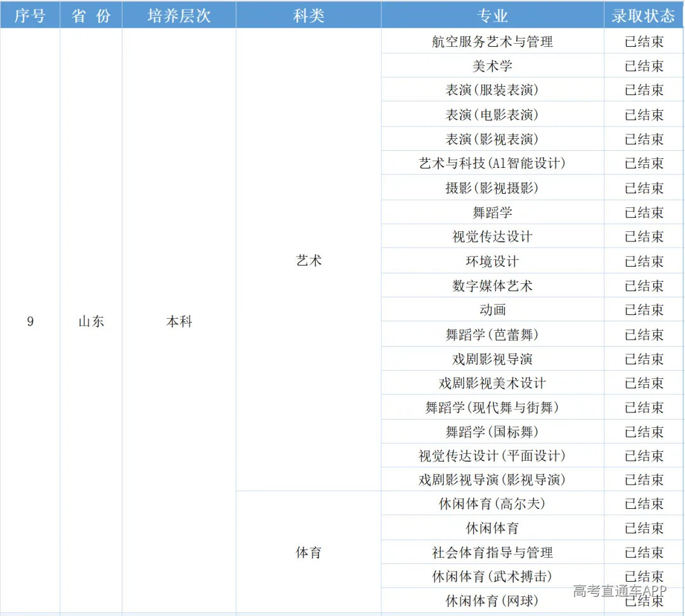This screenshot has height=616, width=685.
Task: Click 已结束 status for 戏剧影视美术设计
Action: pyautogui.click(x=644, y=383)
